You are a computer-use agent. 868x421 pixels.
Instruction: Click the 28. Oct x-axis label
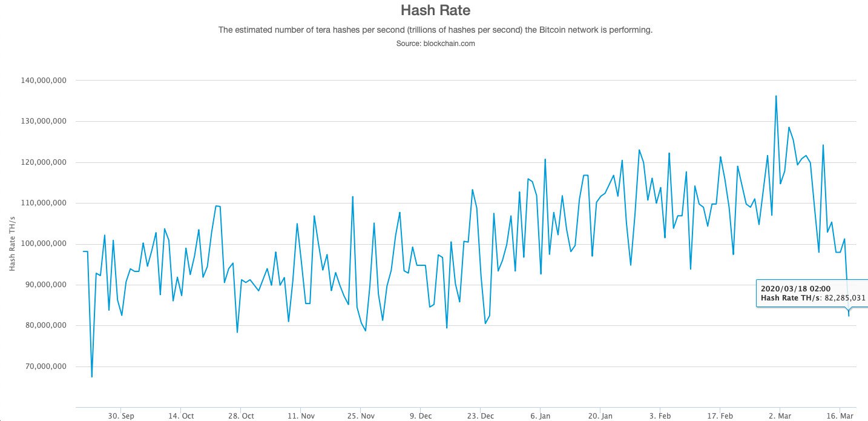click(240, 416)
